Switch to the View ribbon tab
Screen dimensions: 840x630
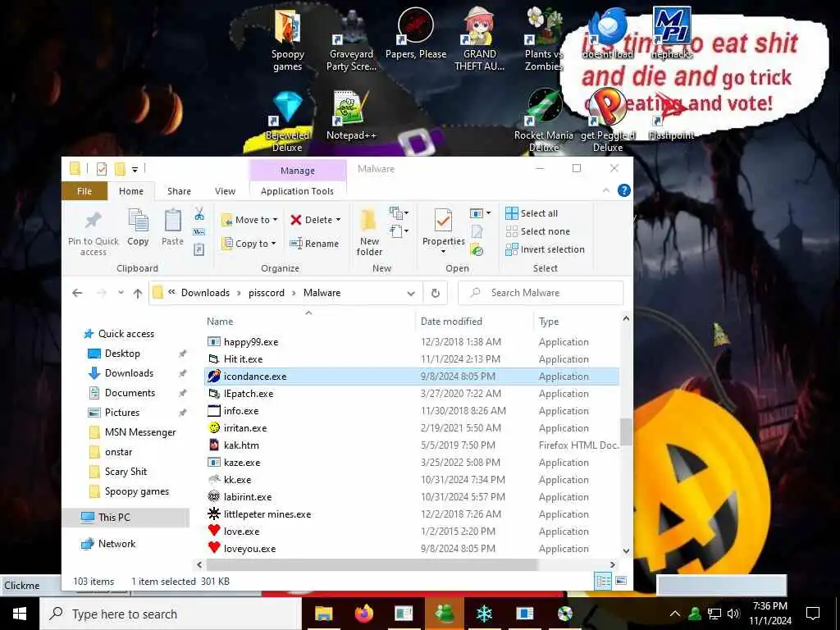225,191
